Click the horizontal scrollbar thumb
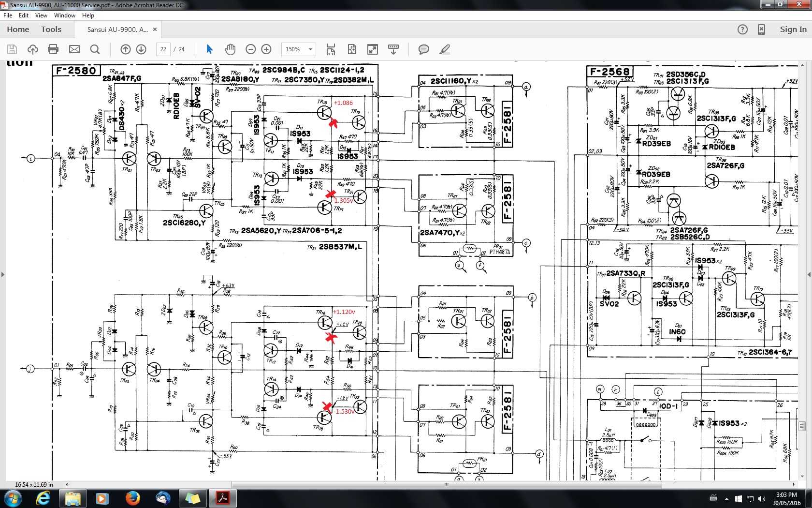 (446, 484)
